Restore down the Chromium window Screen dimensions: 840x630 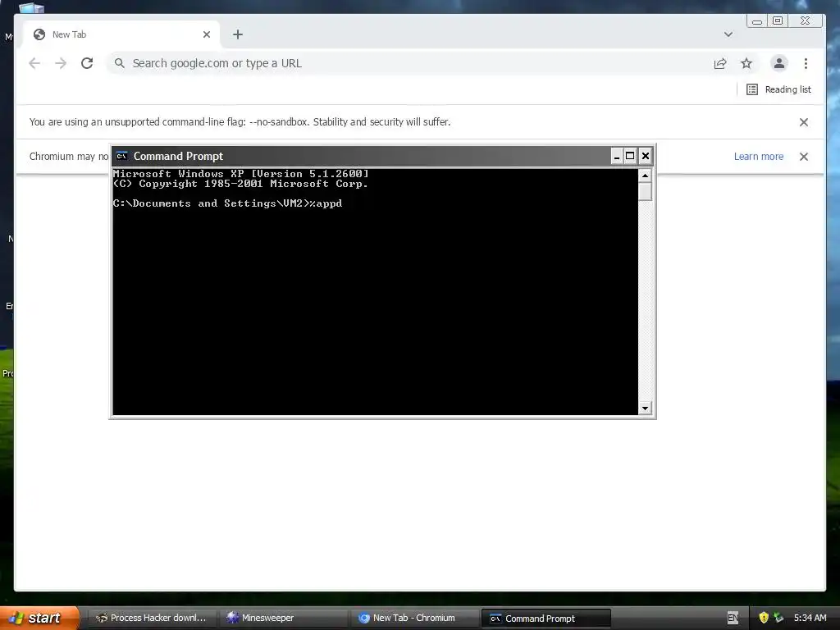[778, 21]
